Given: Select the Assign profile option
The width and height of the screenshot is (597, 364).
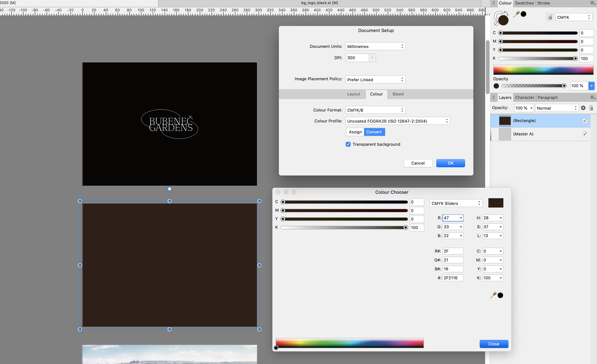Looking at the screenshot, I should point(355,132).
